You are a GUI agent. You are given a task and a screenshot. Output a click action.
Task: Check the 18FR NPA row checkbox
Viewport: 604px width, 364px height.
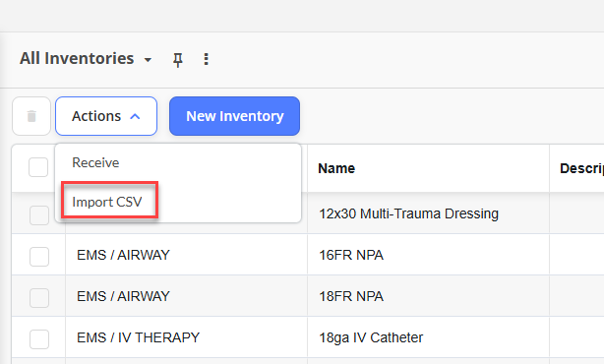coord(39,298)
